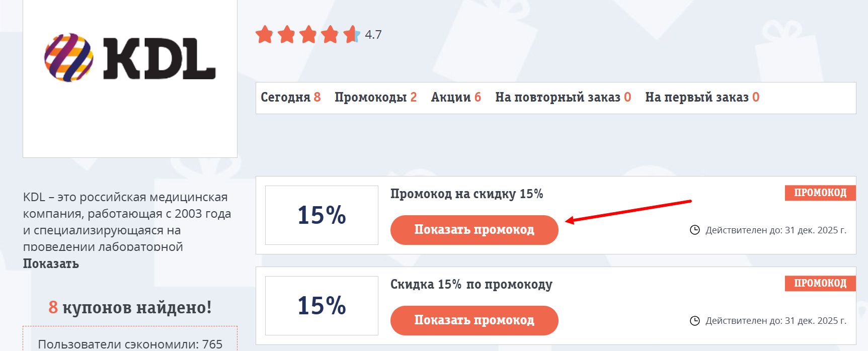Switch to the Промокоды tab
Screen dimensions: 868x351
(x=375, y=98)
